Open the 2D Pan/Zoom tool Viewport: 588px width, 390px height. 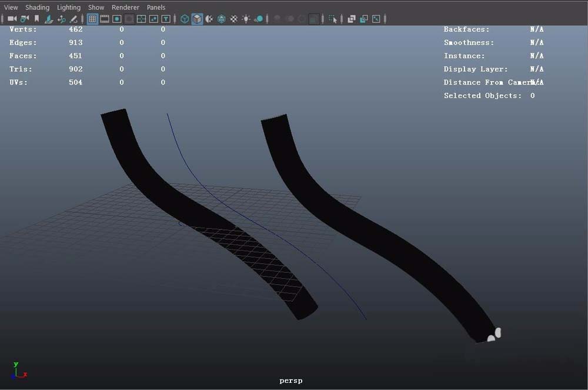pos(61,19)
